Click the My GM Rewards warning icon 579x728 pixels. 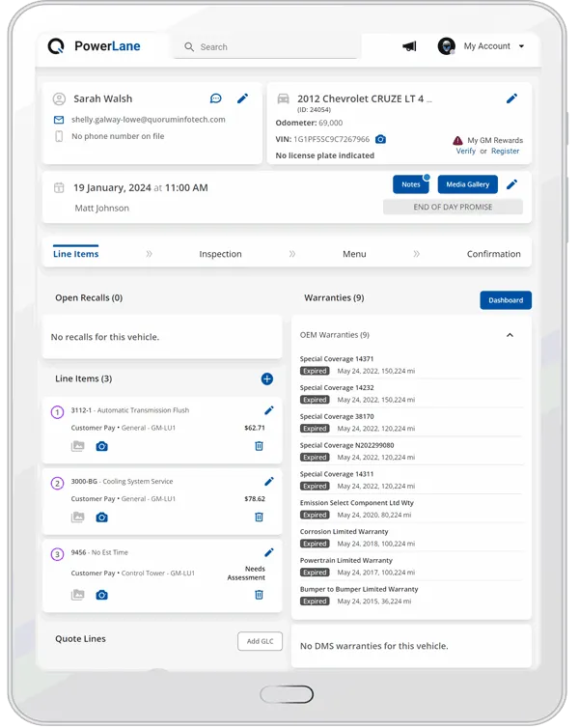click(457, 140)
